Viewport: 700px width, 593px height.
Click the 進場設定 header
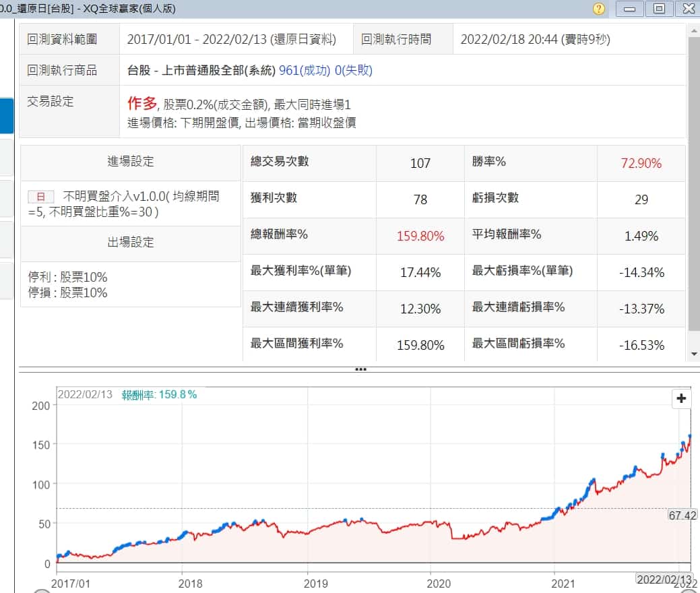(131, 162)
